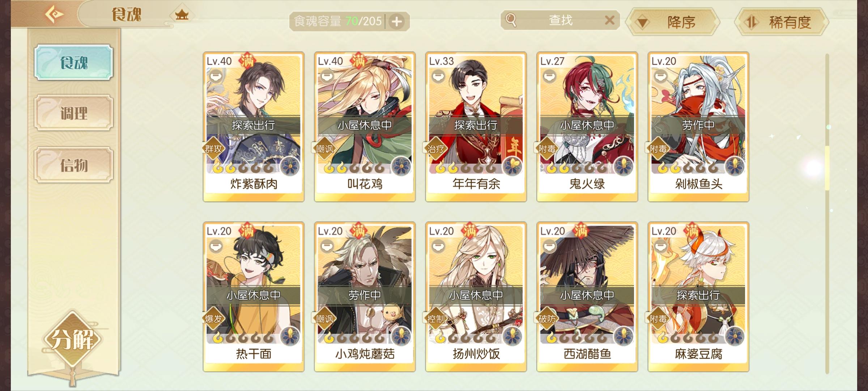Click the magnifier search icon
The width and height of the screenshot is (868, 391).
point(511,20)
